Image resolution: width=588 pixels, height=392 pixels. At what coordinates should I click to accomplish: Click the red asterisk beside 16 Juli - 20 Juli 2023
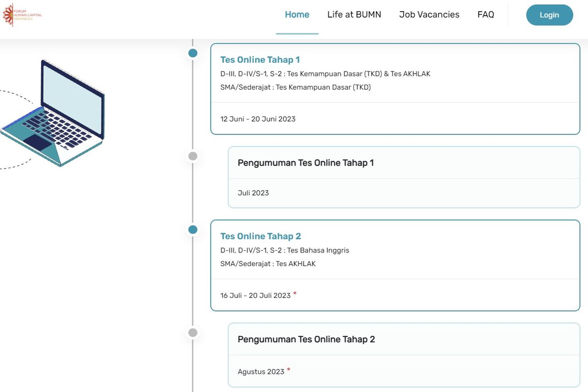[x=295, y=294]
